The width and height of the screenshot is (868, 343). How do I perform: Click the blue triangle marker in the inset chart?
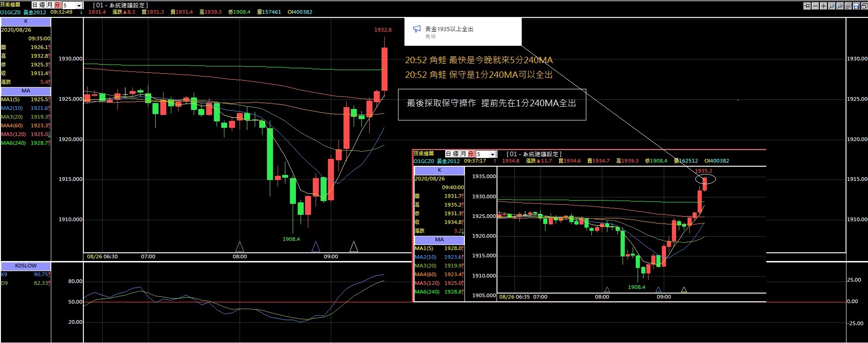click(658, 289)
